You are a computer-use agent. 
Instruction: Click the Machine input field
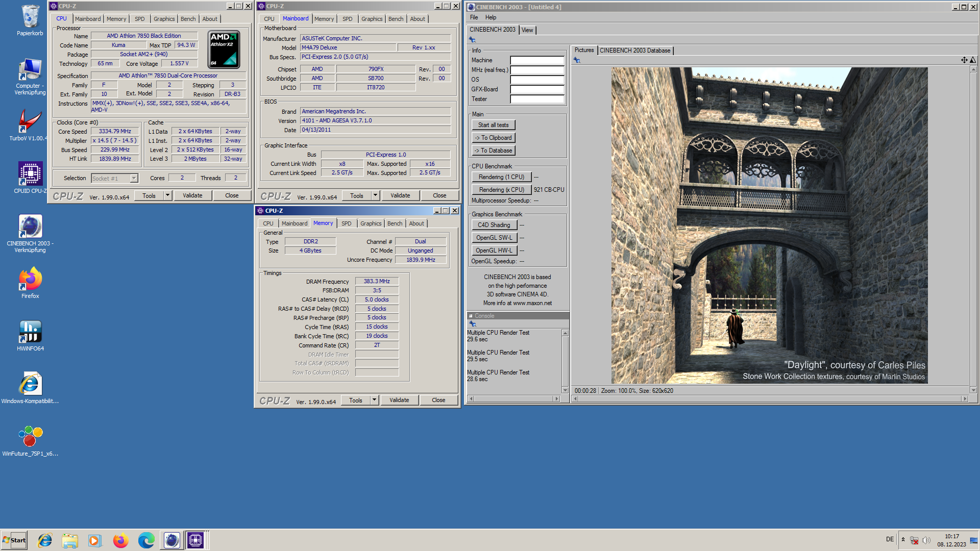click(x=537, y=60)
